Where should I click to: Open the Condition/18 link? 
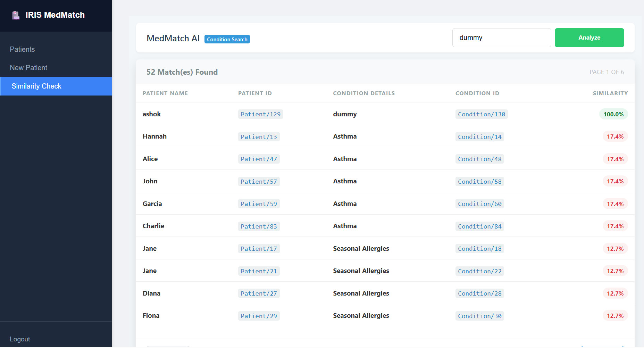click(x=479, y=249)
